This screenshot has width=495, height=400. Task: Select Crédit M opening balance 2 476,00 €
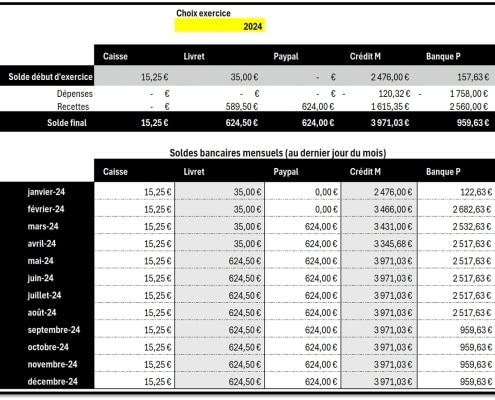pos(390,77)
